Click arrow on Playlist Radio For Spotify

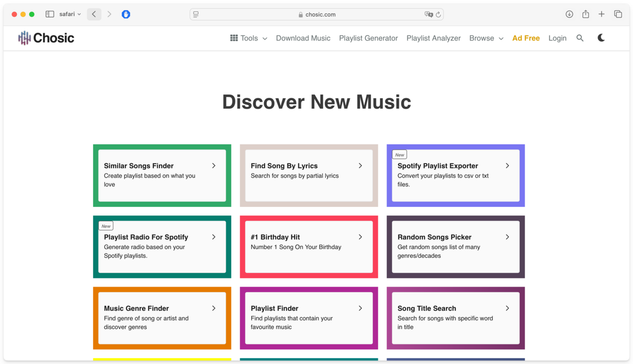click(214, 237)
